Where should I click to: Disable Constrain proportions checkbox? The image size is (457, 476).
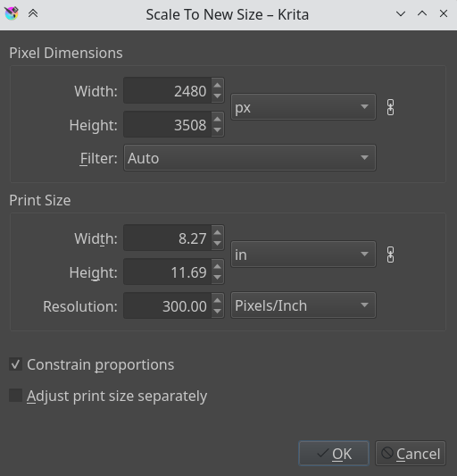point(15,364)
